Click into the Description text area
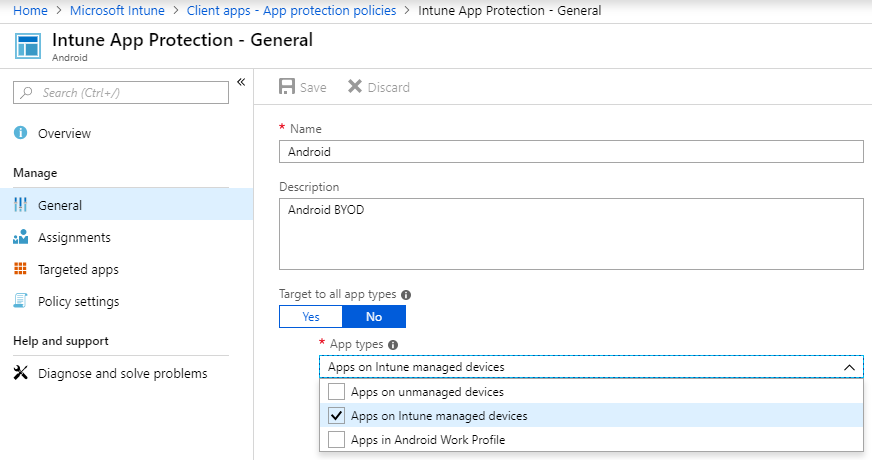This screenshot has height=460, width=872. (x=571, y=234)
